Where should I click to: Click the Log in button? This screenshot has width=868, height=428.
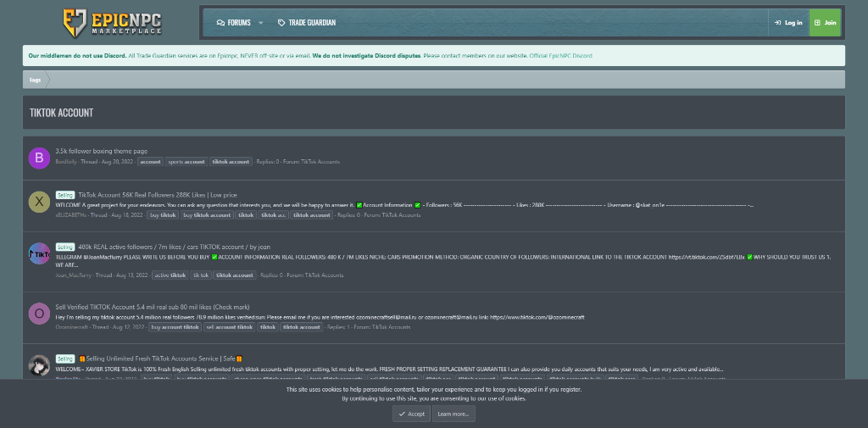tap(788, 23)
